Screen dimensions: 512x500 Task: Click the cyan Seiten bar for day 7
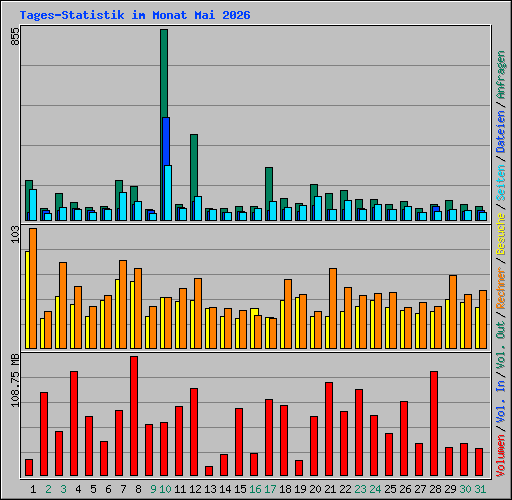[x=123, y=206]
